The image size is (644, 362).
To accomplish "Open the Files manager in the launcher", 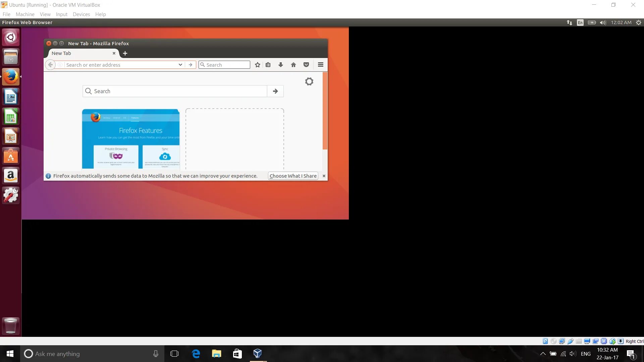I will tap(11, 57).
